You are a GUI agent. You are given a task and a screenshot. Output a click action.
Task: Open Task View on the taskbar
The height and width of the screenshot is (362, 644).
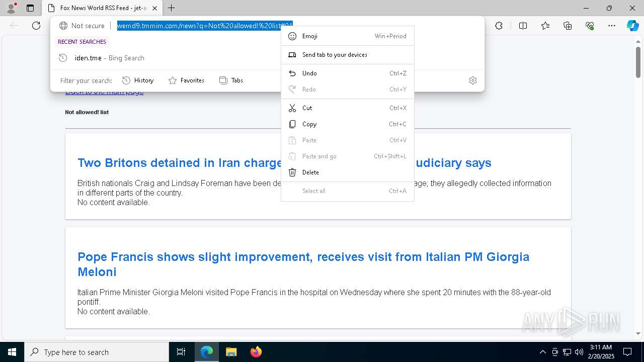pyautogui.click(x=181, y=352)
